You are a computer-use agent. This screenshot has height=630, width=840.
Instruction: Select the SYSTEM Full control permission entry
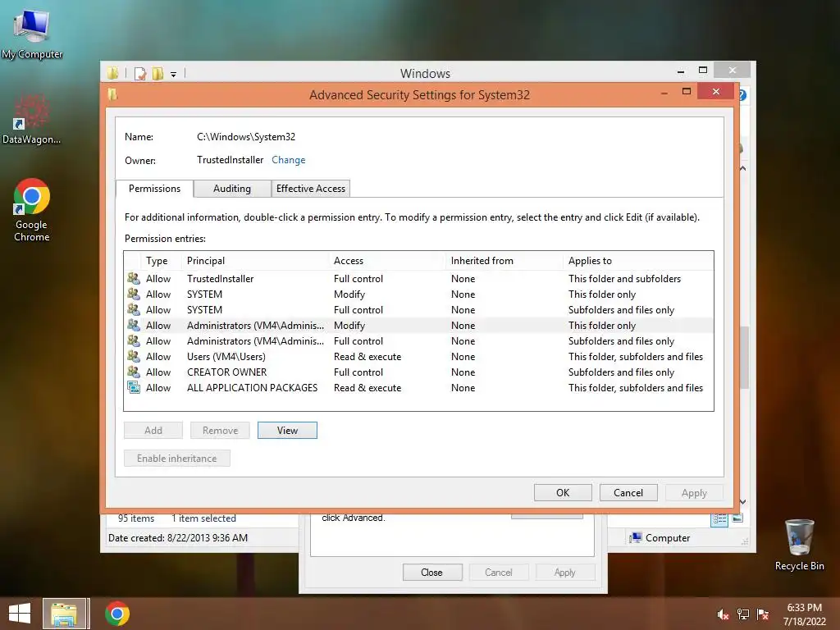(x=418, y=309)
